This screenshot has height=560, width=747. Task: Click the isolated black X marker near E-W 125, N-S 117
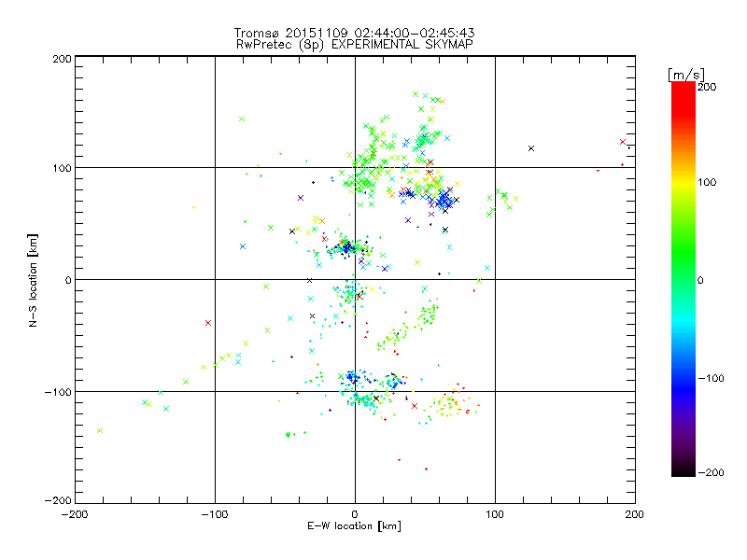[531, 148]
